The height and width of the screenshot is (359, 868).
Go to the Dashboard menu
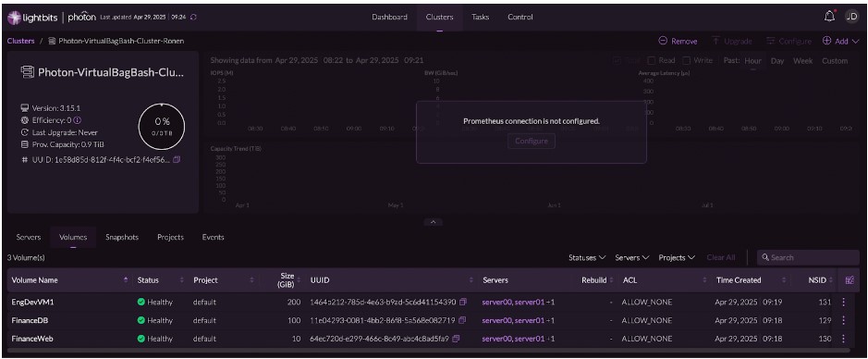click(390, 18)
